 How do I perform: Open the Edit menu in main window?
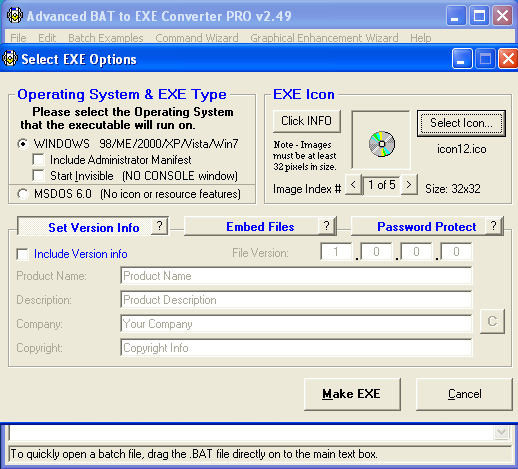(47, 38)
